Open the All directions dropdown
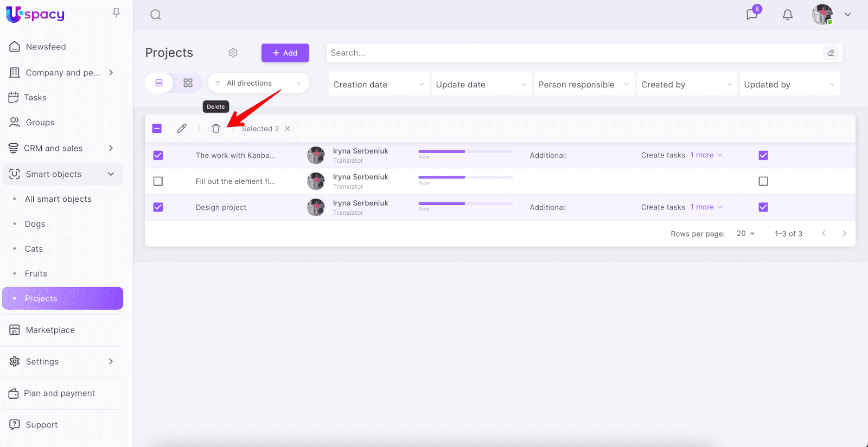The height and width of the screenshot is (447, 868). [x=258, y=83]
